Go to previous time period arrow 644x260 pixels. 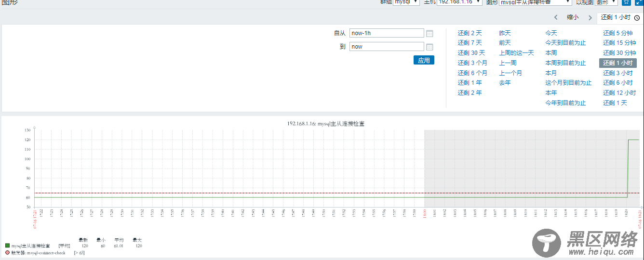point(556,17)
